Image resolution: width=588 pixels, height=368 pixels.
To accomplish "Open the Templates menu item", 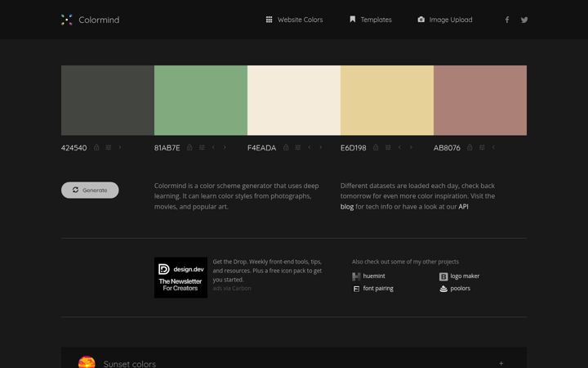I will (371, 20).
